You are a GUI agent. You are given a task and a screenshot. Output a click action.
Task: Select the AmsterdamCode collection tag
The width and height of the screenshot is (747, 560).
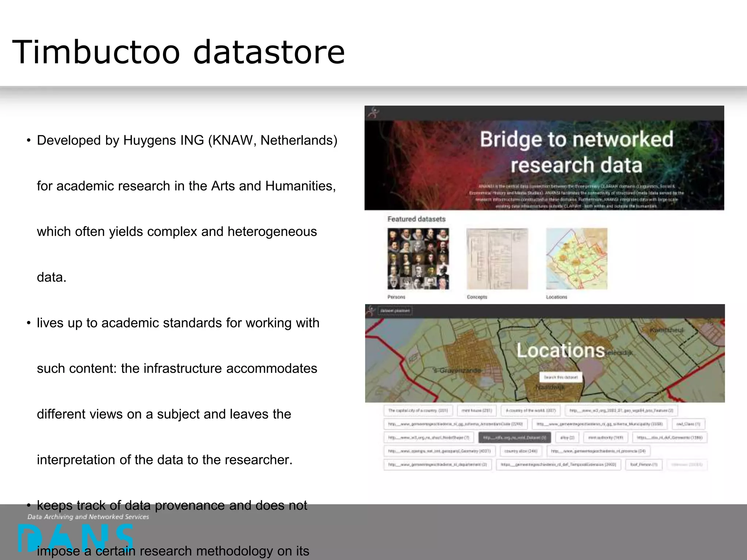pyautogui.click(x=455, y=424)
